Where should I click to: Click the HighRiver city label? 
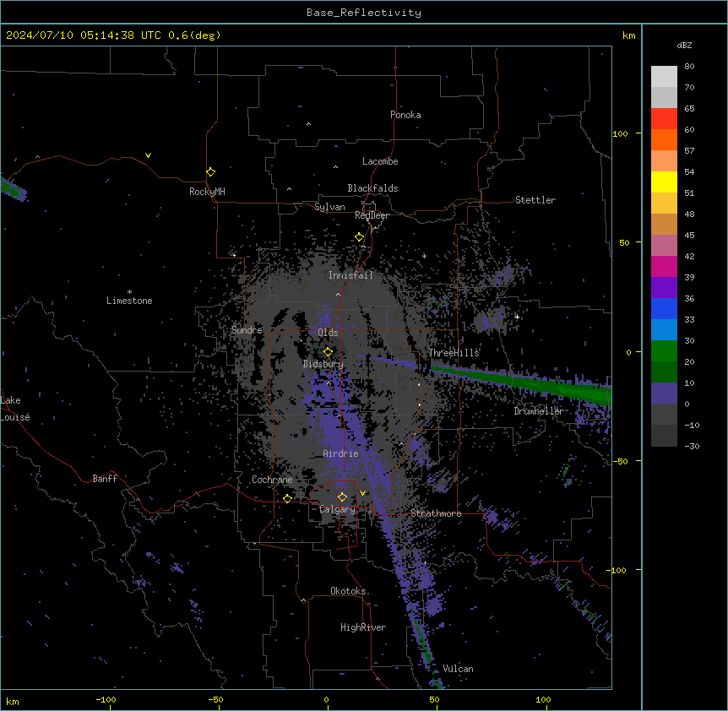(x=363, y=627)
